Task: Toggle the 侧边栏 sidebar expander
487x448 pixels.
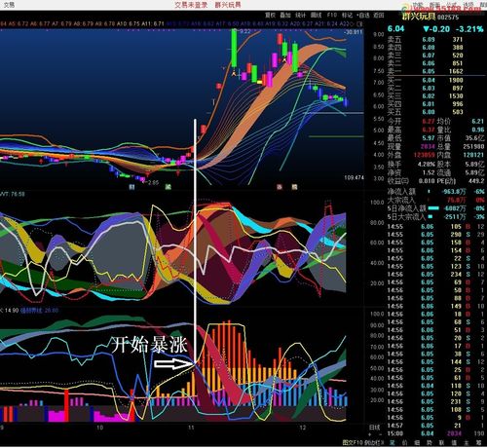Action: (374, 442)
